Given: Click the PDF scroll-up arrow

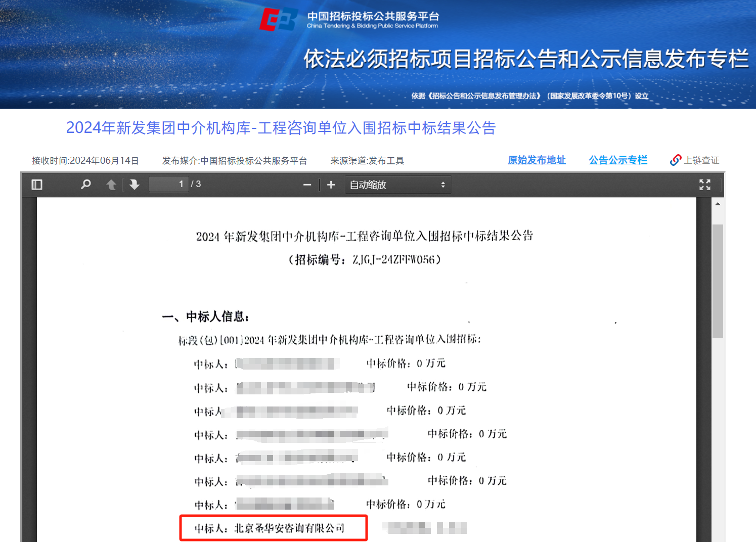Looking at the screenshot, I should (x=718, y=204).
